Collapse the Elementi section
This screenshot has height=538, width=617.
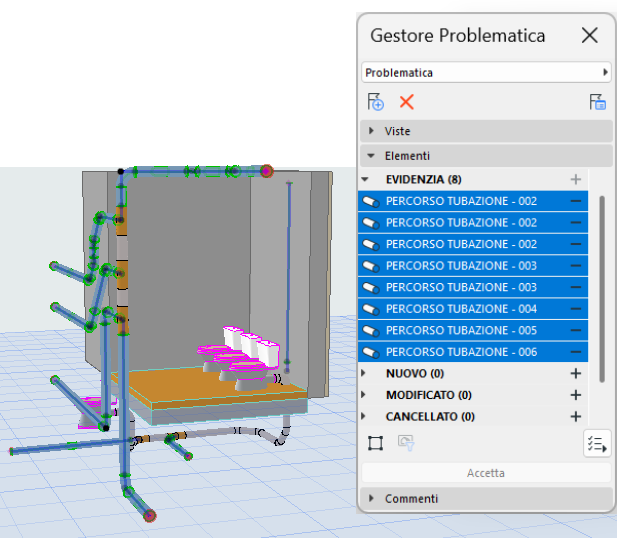371,156
